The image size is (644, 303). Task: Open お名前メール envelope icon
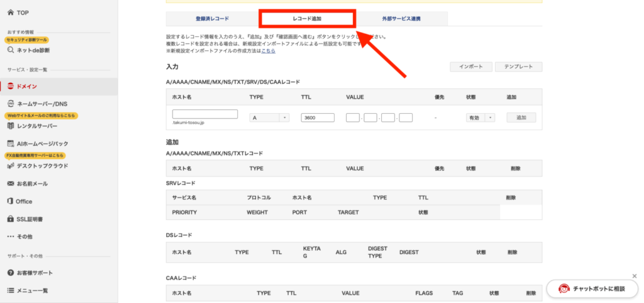[x=11, y=184]
